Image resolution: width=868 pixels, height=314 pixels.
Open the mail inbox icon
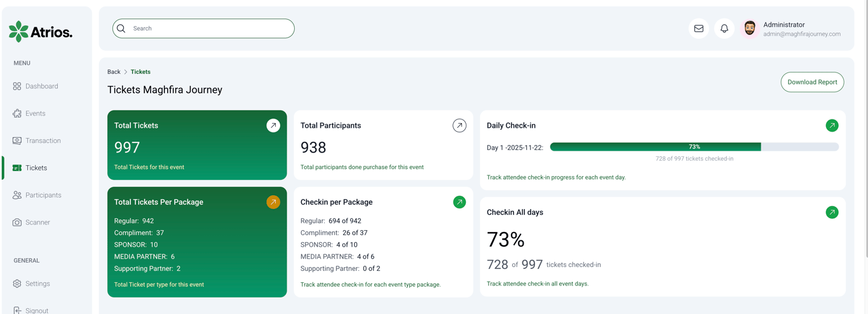point(698,29)
